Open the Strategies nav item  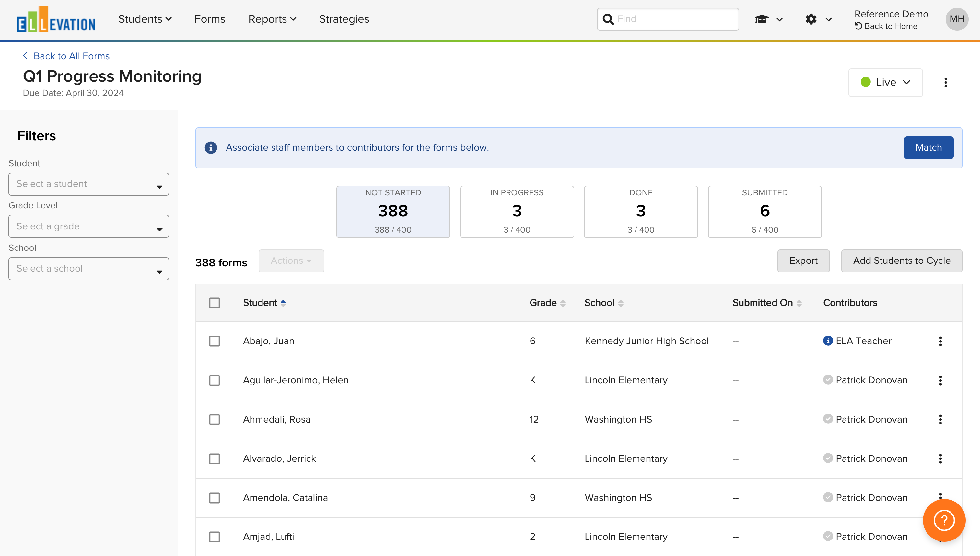[344, 19]
